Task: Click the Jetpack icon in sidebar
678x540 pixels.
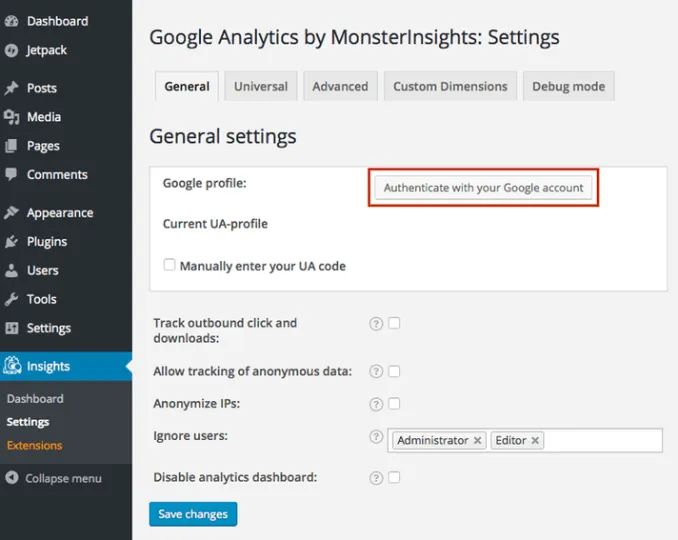Action: pyautogui.click(x=12, y=50)
